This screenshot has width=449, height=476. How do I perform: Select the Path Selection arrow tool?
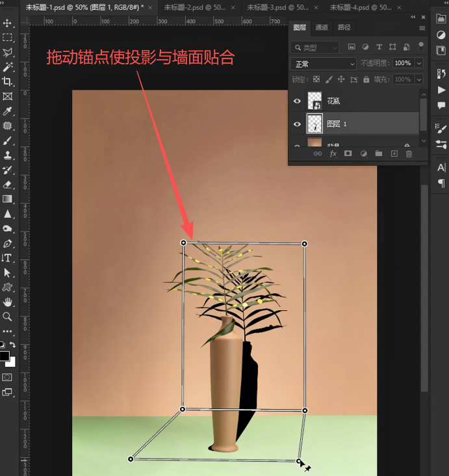point(7,273)
